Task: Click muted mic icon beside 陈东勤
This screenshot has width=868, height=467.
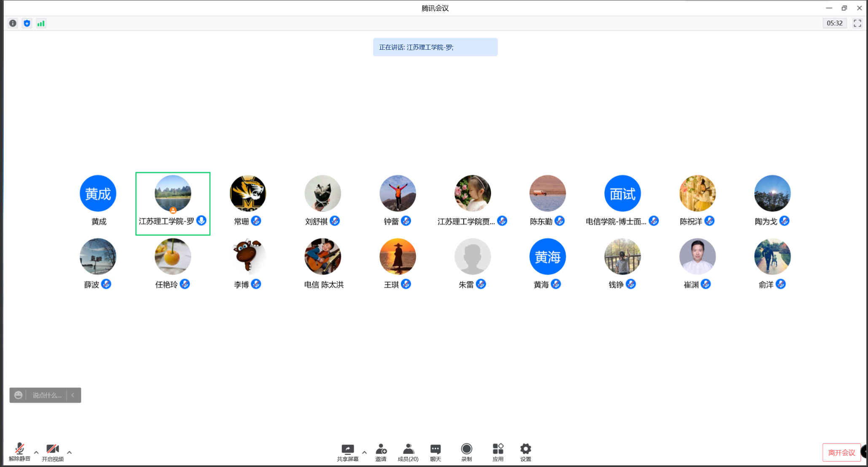Action: [559, 221]
